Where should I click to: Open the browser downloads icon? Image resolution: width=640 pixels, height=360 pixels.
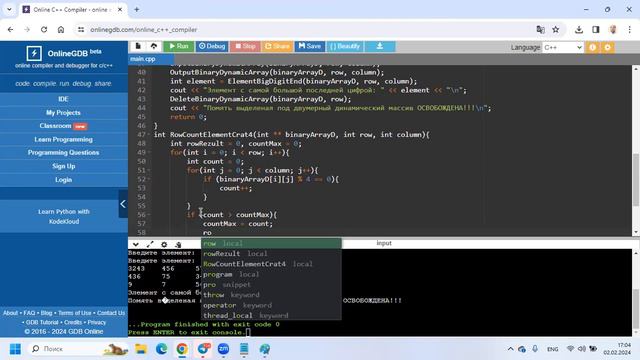click(579, 29)
